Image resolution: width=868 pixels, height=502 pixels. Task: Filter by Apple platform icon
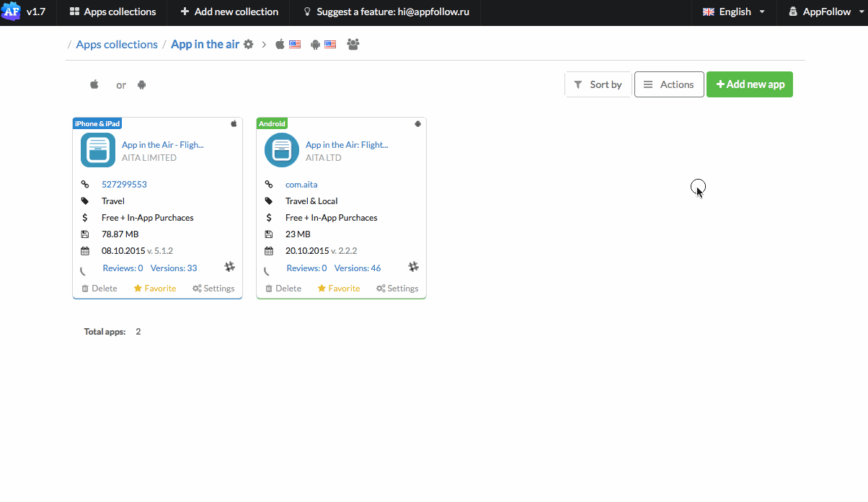point(94,85)
